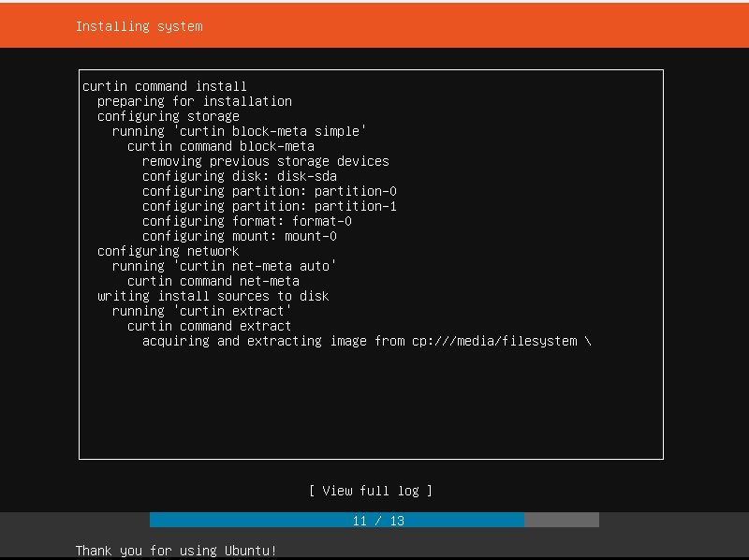The height and width of the screenshot is (560, 749).
Task: Select 'acquiring and extracting image' log line
Action: [367, 341]
